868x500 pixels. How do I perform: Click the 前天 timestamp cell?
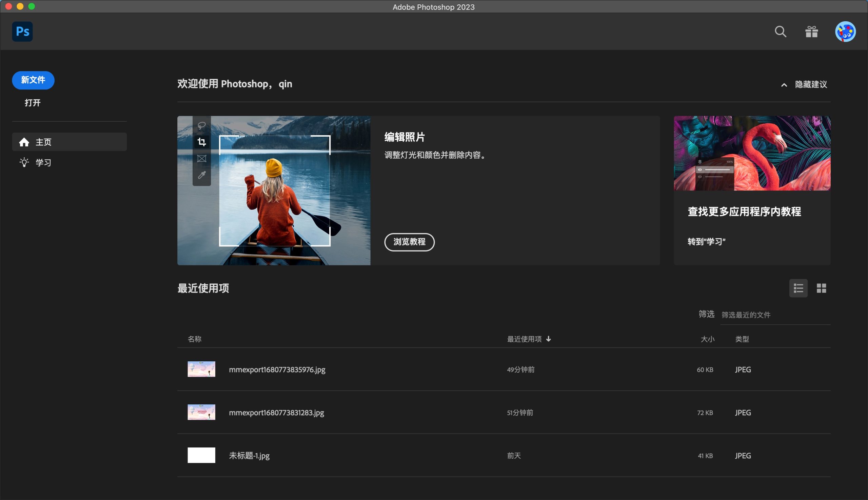click(x=514, y=456)
